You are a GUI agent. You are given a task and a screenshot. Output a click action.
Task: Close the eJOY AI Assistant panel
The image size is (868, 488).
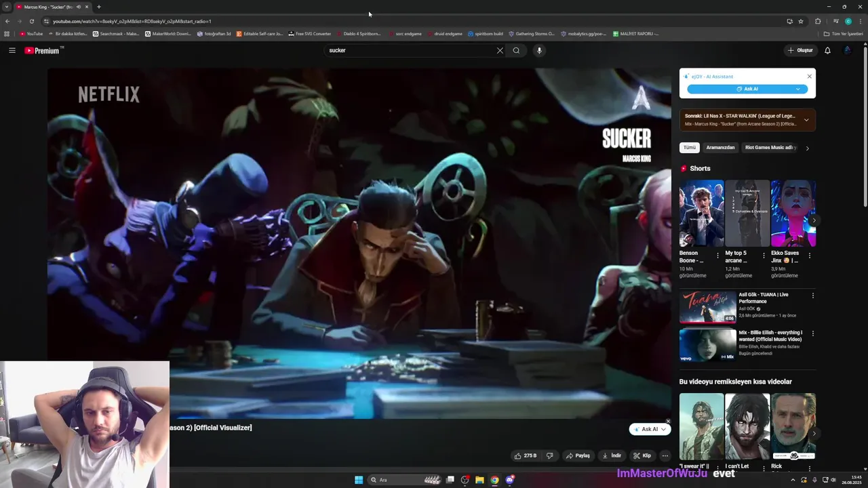coord(809,76)
